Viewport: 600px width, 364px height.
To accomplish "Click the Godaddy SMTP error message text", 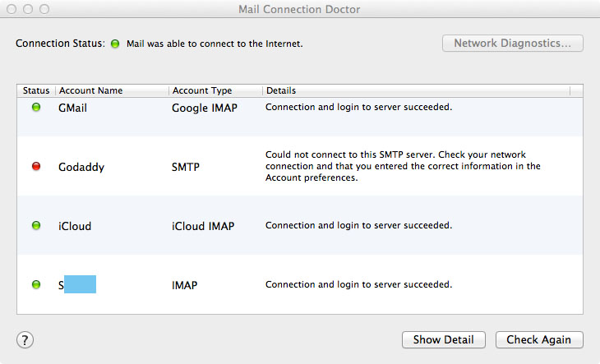I will pyautogui.click(x=403, y=166).
